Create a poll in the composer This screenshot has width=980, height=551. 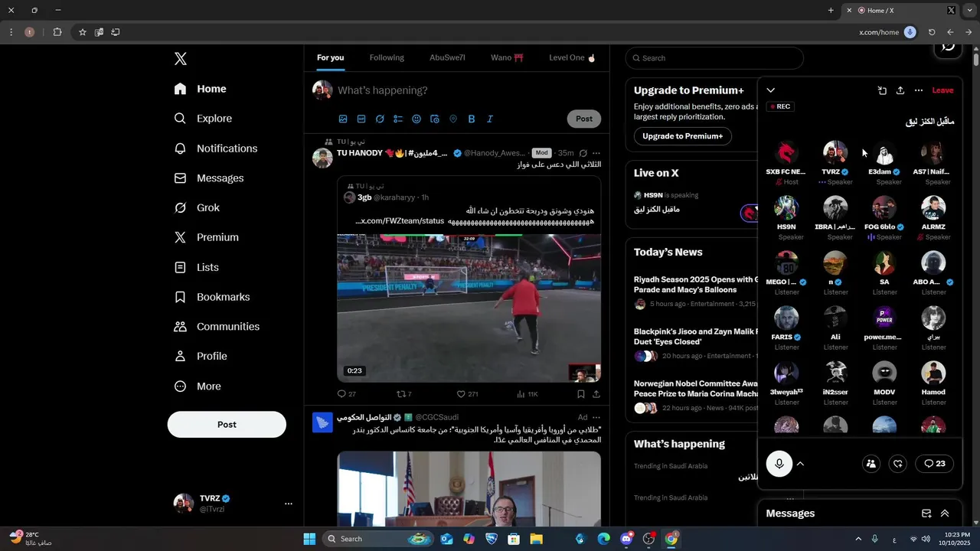[398, 119]
